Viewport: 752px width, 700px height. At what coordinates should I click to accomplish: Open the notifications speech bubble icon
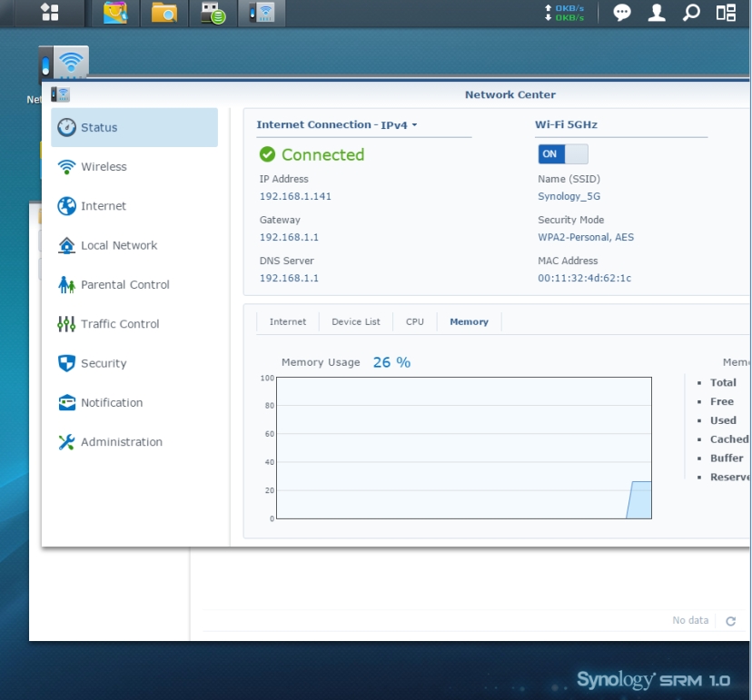(x=622, y=13)
